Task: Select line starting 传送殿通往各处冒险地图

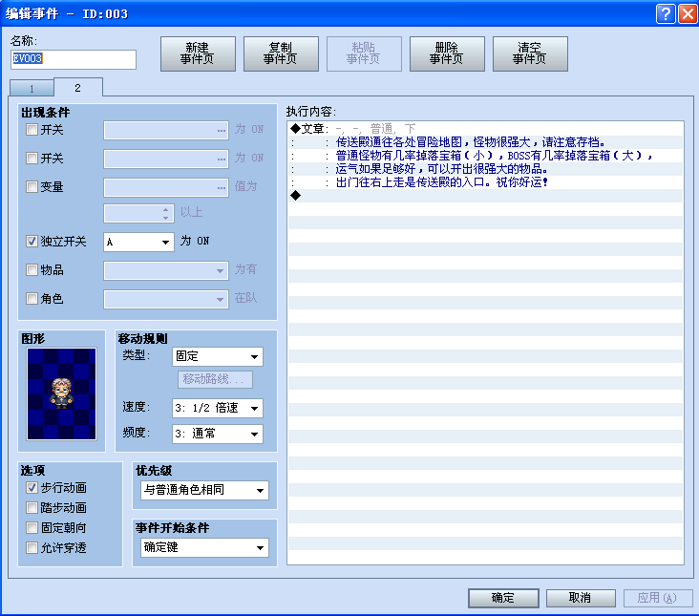Action: (485, 142)
